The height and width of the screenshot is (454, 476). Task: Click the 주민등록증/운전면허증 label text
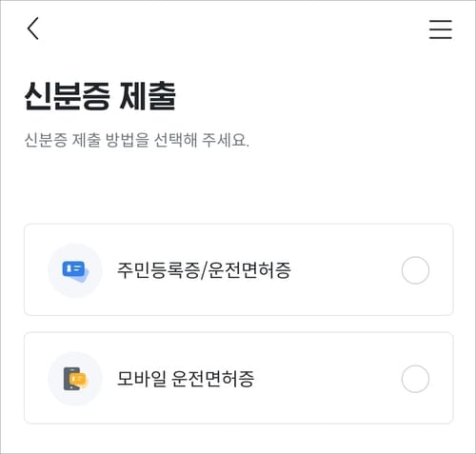[204, 270]
